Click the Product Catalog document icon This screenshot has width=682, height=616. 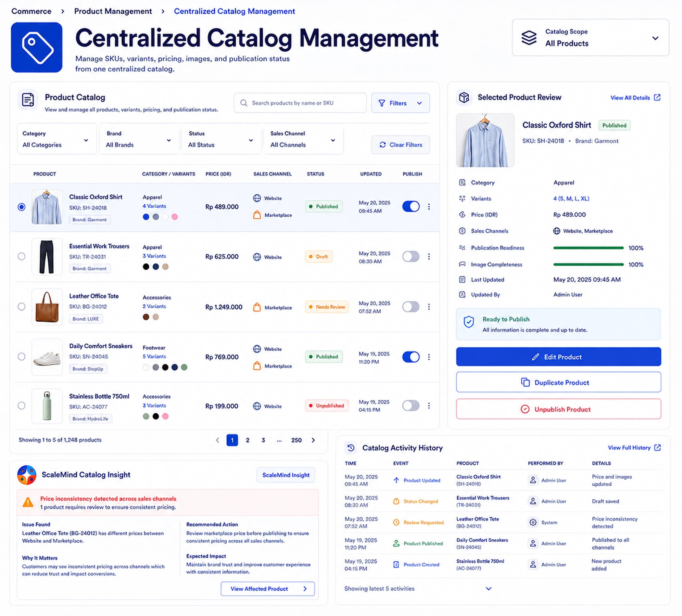pos(28,100)
